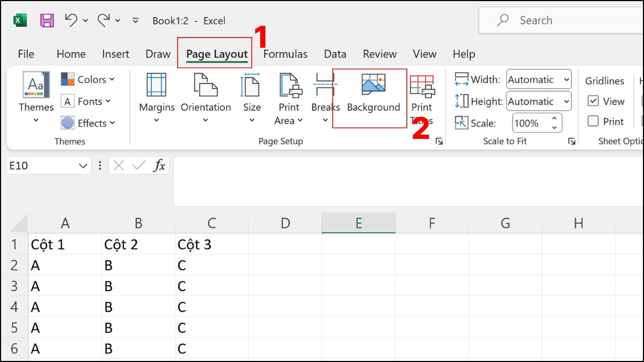644x362 pixels.
Task: Increase the Scale percentage stepper
Action: (x=555, y=119)
